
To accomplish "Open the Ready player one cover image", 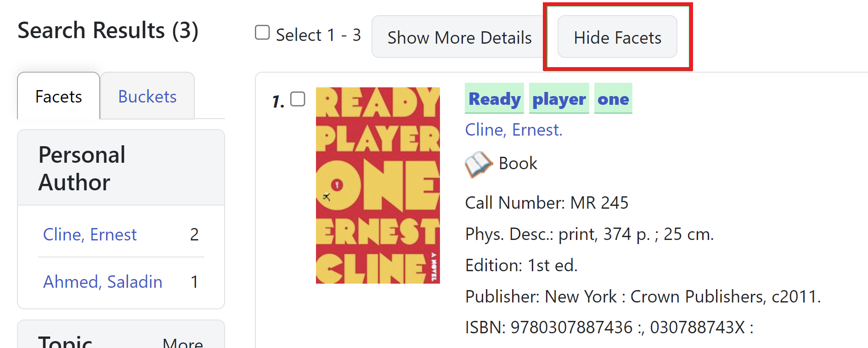I will tap(378, 184).
